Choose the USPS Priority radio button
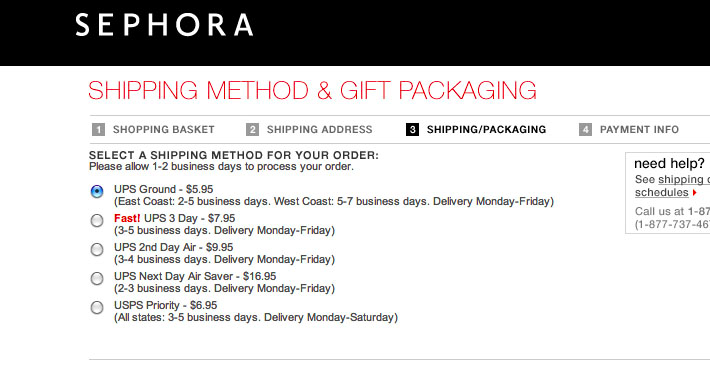 pos(97,307)
